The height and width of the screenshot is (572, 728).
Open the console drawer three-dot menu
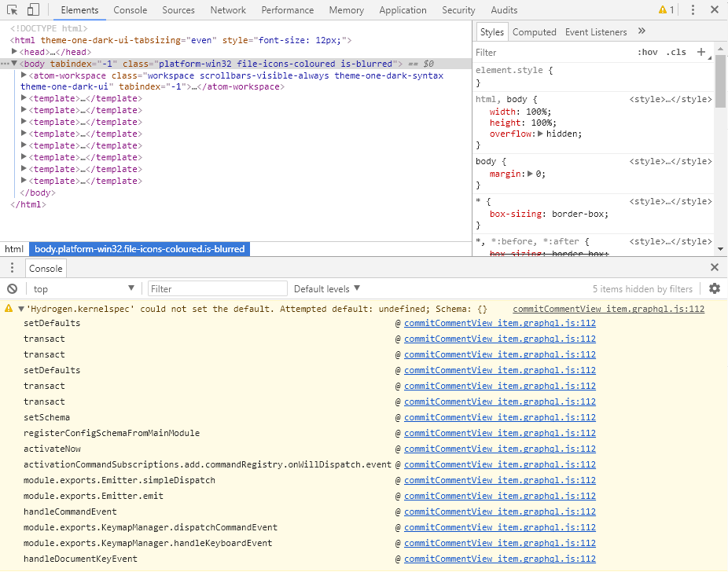pyautogui.click(x=11, y=268)
